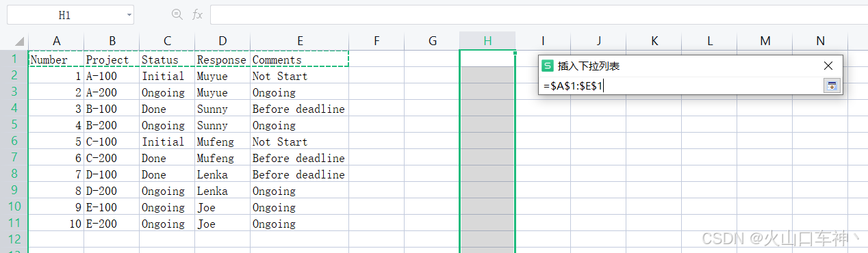Select column G header
The image size is (868, 253).
432,41
